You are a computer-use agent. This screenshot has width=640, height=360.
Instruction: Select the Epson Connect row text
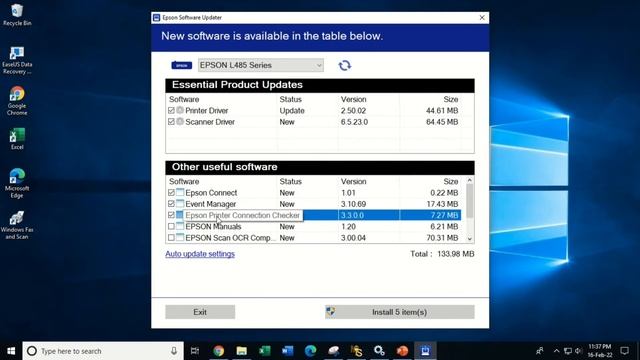pyautogui.click(x=211, y=193)
